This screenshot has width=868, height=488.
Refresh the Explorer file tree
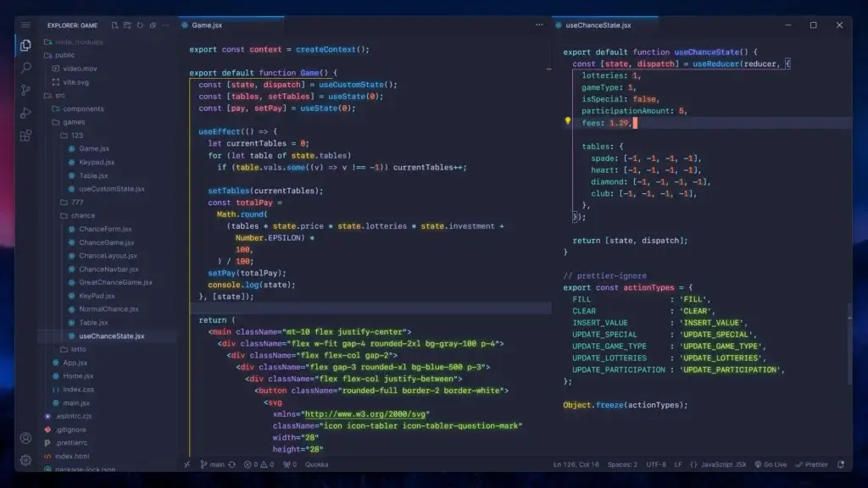tap(140, 25)
